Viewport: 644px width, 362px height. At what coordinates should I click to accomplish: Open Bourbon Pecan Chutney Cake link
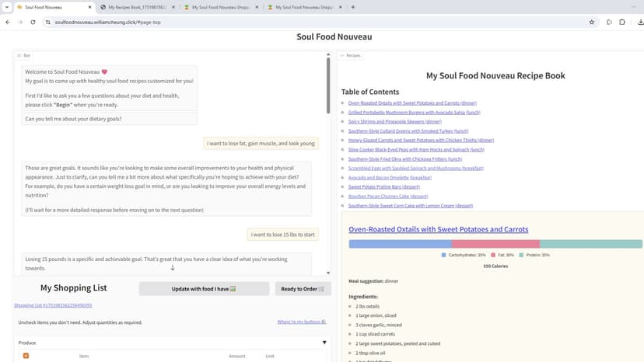click(388, 197)
